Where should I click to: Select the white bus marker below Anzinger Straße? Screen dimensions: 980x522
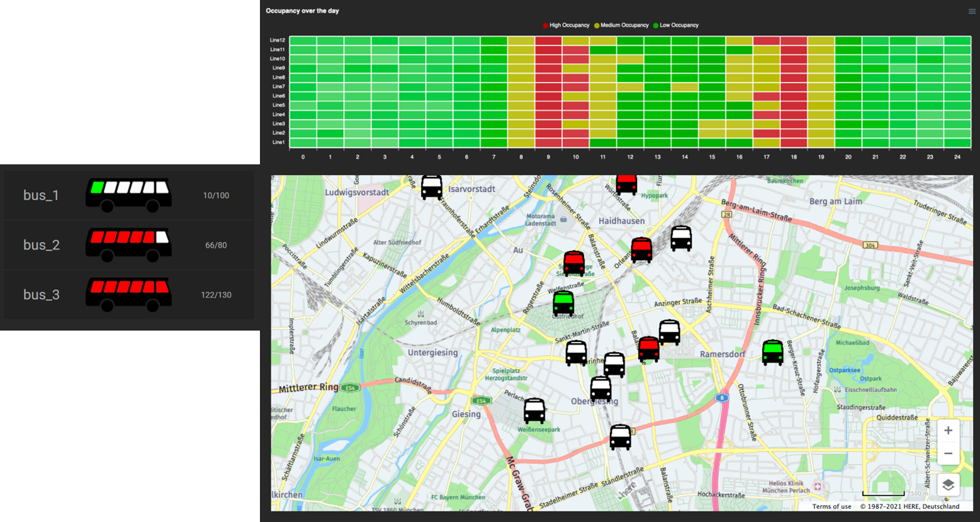[670, 332]
